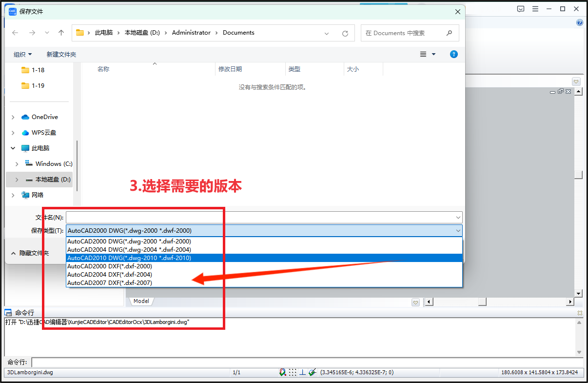This screenshot has width=588, height=383.
Task: Sort by 修改日期 column header
Action: [x=230, y=69]
